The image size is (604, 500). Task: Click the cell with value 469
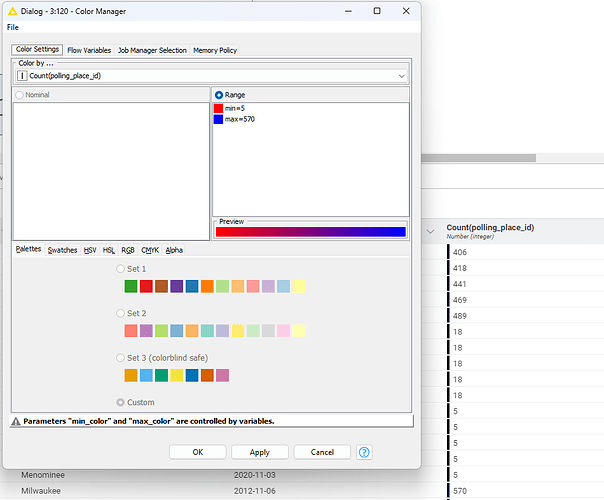point(460,300)
